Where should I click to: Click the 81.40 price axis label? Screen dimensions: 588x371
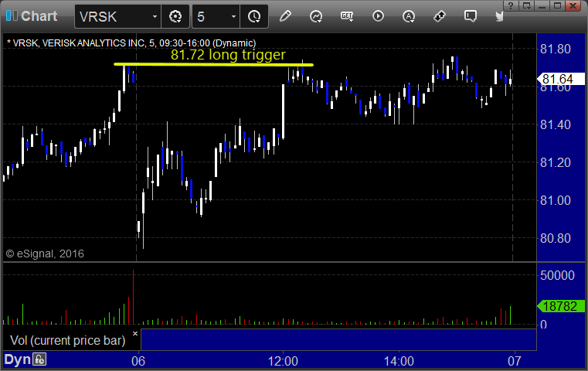pos(555,124)
